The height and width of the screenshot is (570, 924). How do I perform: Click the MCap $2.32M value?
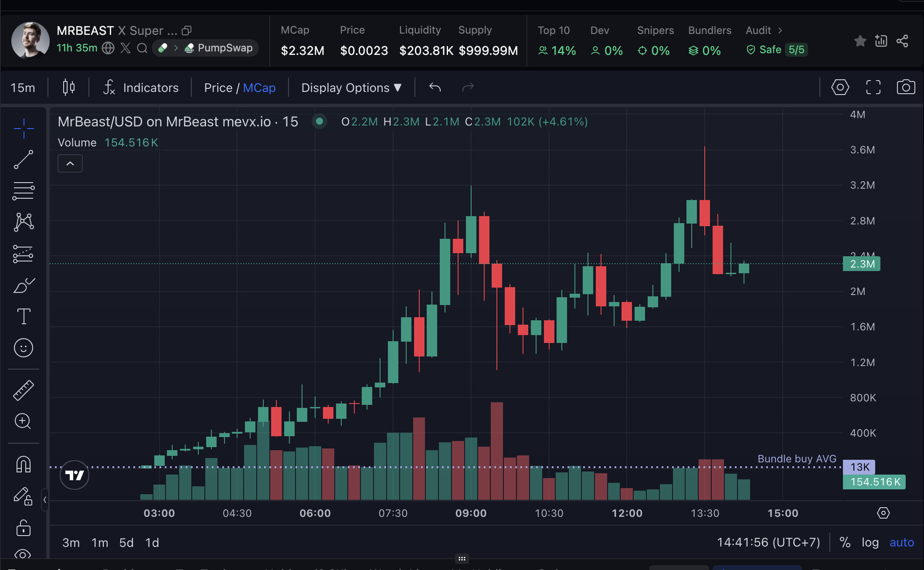click(x=302, y=51)
